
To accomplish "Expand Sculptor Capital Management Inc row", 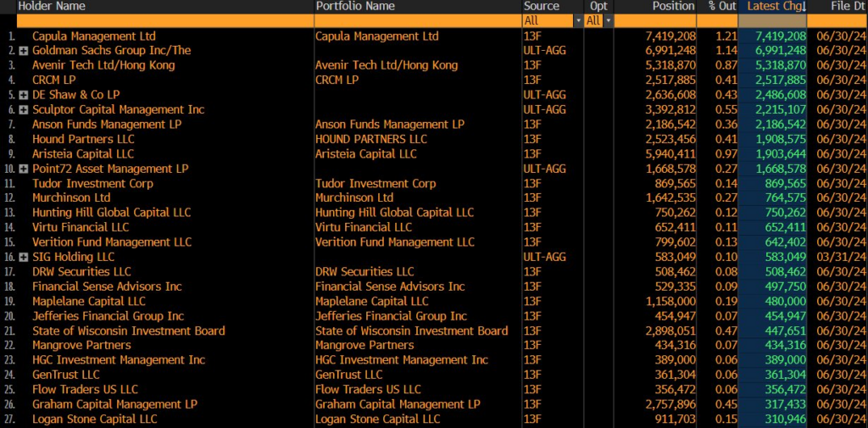I will coord(24,110).
